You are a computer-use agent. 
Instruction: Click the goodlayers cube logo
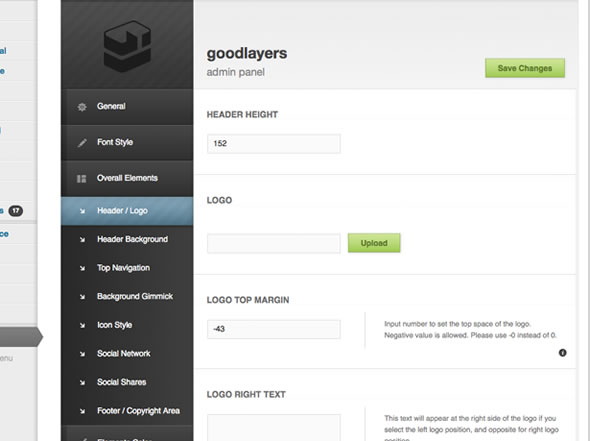coord(127,46)
